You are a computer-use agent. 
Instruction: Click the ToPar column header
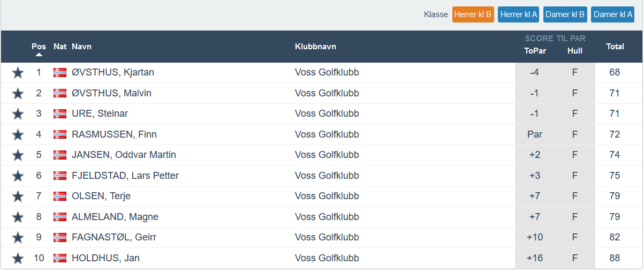[x=534, y=51]
